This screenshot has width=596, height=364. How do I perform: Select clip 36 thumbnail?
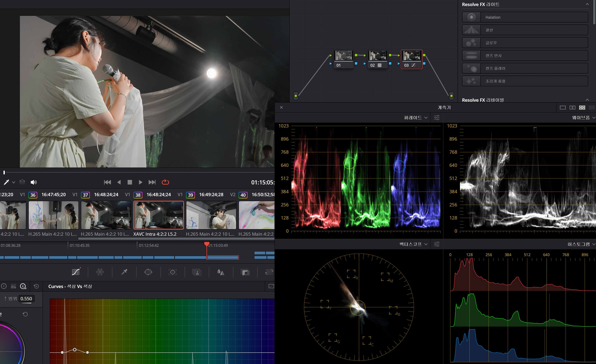coord(53,215)
